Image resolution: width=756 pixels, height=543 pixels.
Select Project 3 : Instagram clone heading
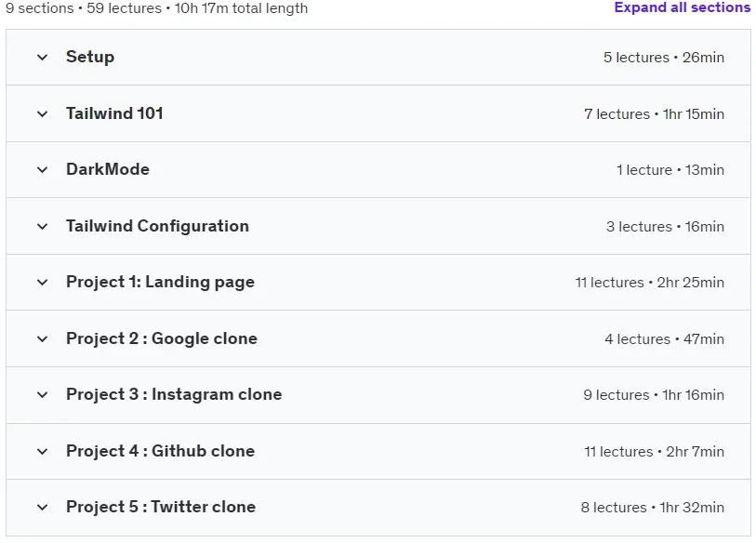[x=174, y=394]
